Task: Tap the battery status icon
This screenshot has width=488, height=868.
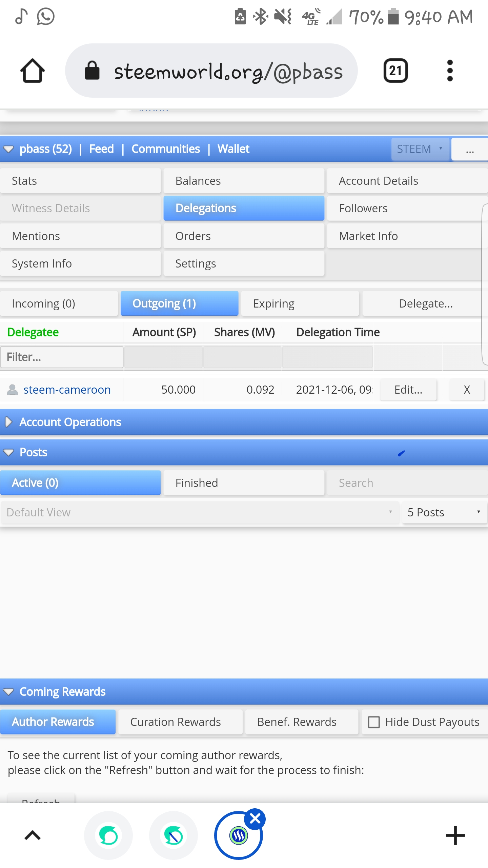Action: [393, 16]
